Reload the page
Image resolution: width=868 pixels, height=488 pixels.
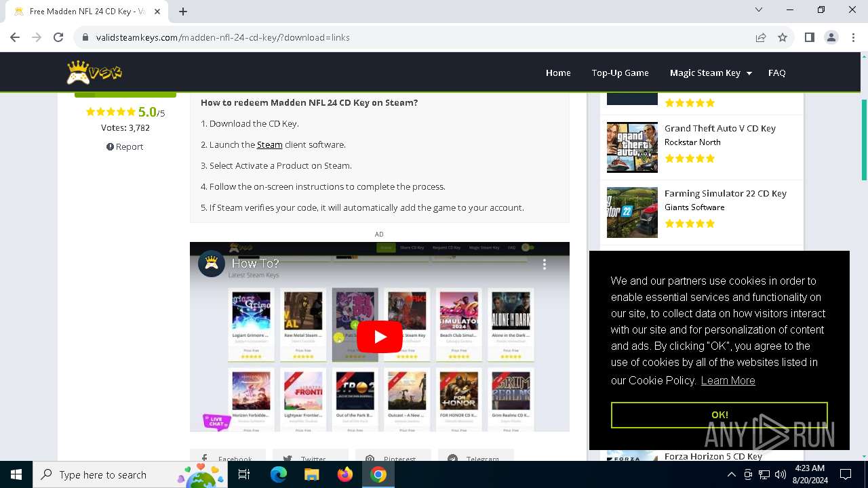pyautogui.click(x=58, y=37)
